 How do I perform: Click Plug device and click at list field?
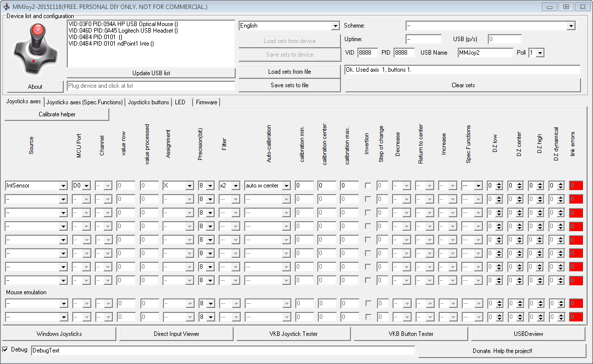[x=151, y=86]
